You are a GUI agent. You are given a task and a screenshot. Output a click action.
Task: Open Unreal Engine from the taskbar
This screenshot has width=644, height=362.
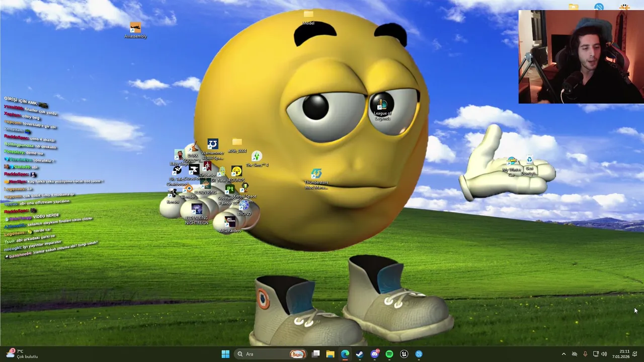tap(404, 354)
